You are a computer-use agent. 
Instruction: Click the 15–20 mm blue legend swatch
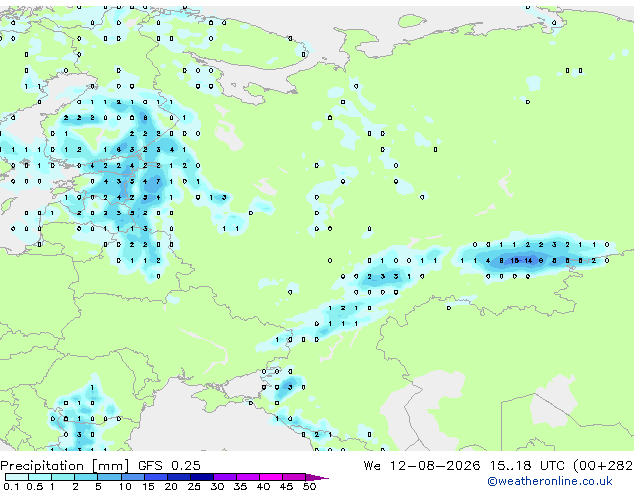[x=156, y=477]
